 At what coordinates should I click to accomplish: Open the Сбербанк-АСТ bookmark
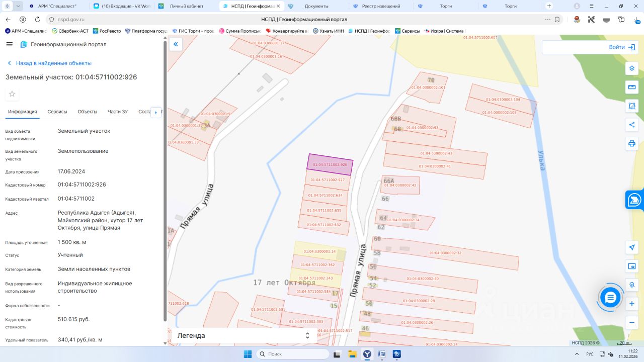click(x=70, y=31)
